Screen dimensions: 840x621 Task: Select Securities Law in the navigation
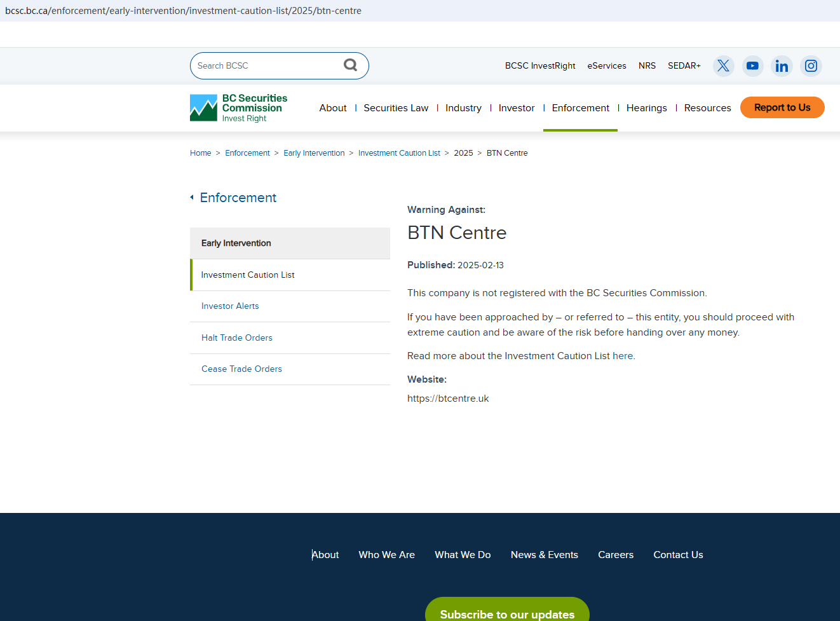(x=396, y=108)
